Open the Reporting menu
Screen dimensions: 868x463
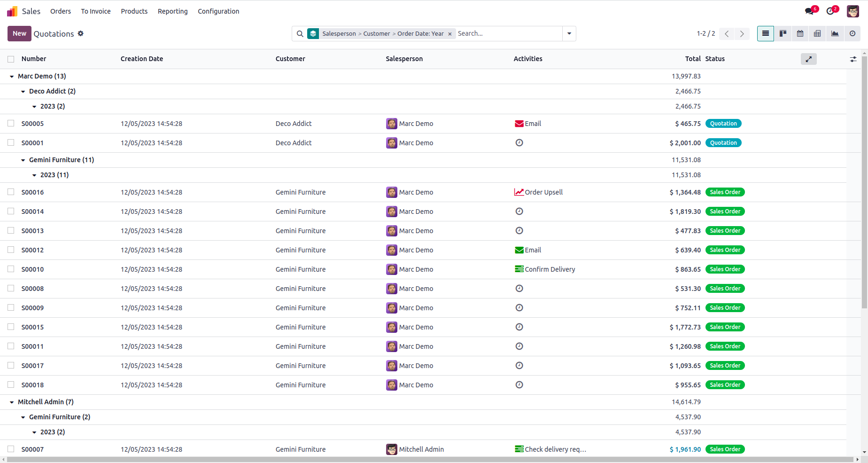[x=173, y=11]
